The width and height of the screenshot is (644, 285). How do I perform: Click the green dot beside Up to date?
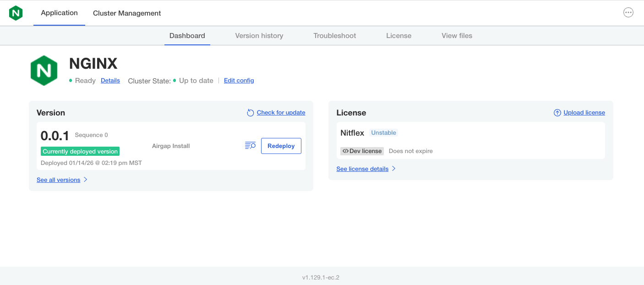click(174, 80)
